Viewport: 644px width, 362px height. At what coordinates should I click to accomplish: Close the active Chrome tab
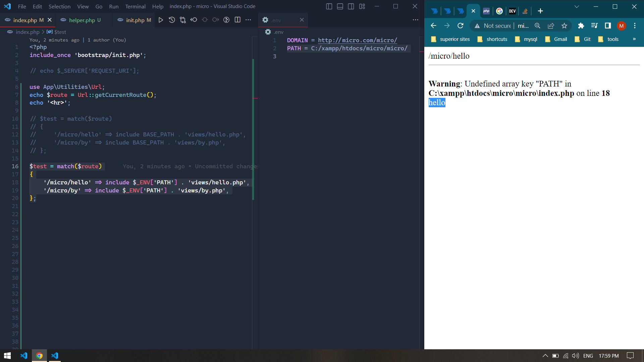473,11
